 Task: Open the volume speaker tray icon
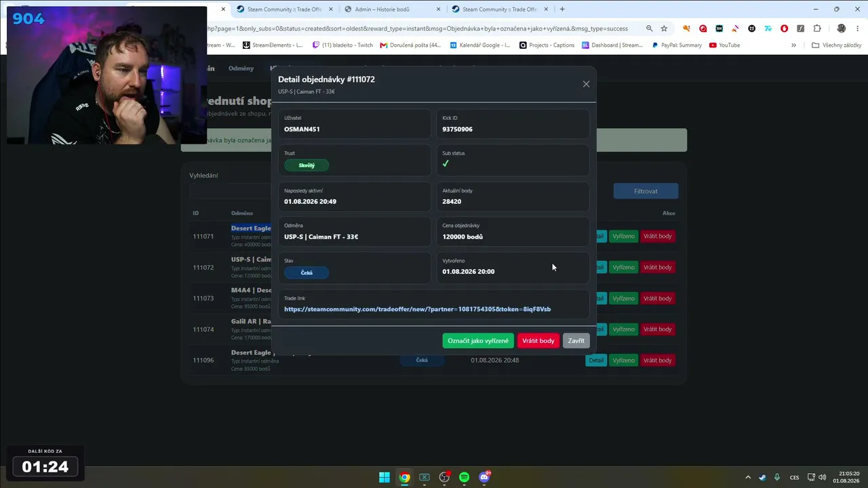click(822, 477)
